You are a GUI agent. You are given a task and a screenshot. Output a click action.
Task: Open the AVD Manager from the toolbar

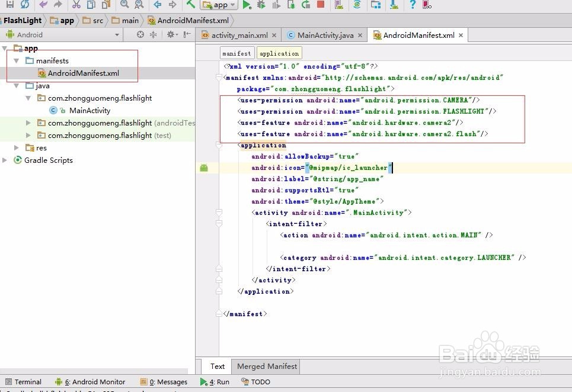point(338,5)
